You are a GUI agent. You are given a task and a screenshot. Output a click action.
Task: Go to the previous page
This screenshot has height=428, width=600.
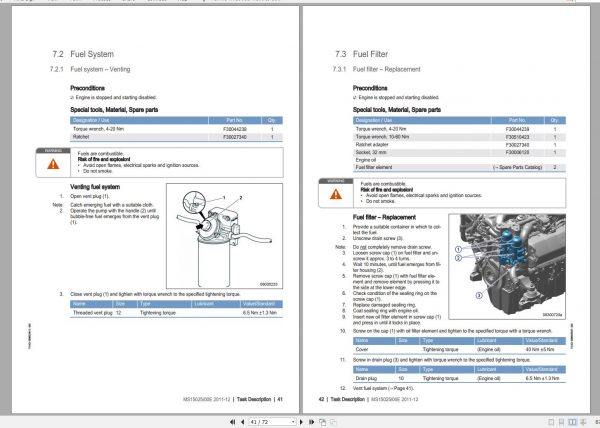point(243,422)
